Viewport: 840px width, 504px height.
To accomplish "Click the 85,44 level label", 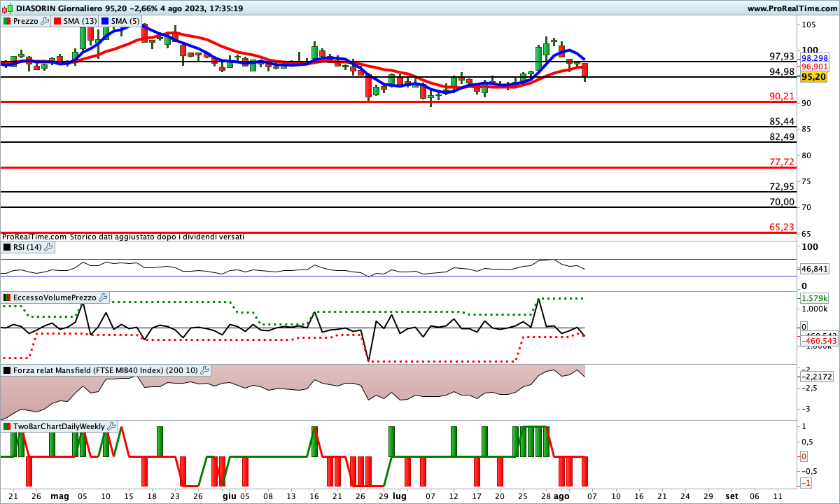I will tap(782, 121).
